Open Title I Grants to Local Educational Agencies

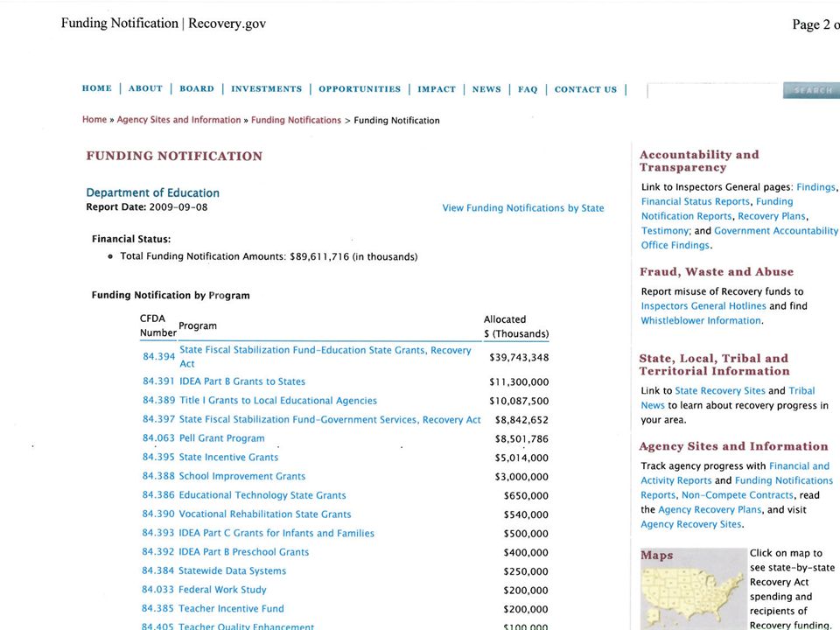pos(278,400)
